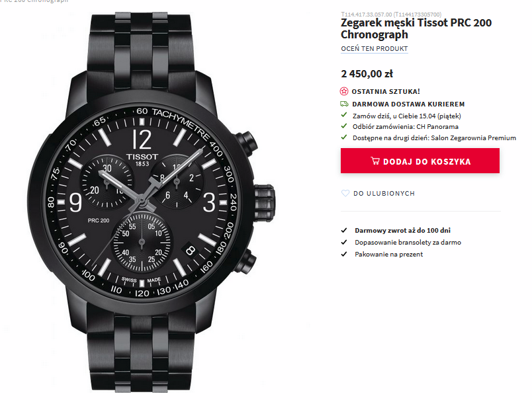Open the OCEŃ TEN PRODUKT link
This screenshot has height=400, width=532.
[x=375, y=49]
